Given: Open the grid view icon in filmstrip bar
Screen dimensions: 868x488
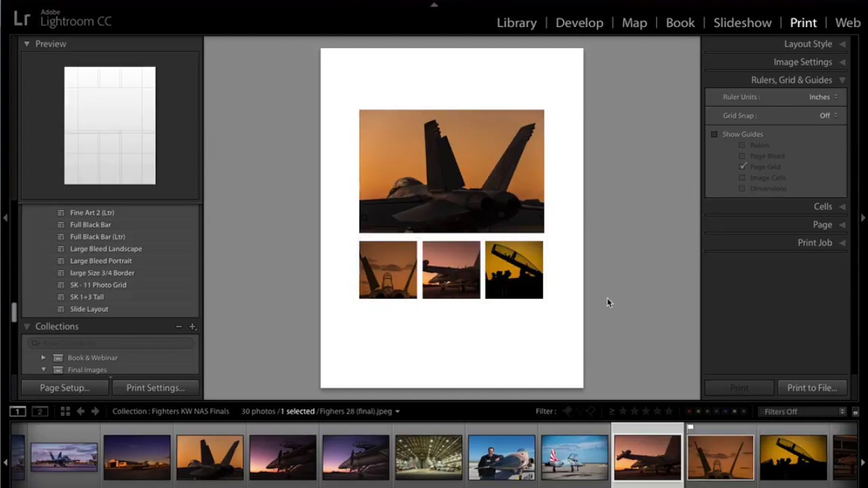Looking at the screenshot, I should [65, 411].
